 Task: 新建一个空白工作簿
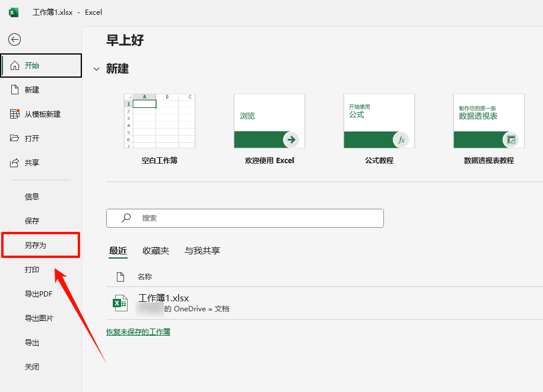click(x=159, y=121)
